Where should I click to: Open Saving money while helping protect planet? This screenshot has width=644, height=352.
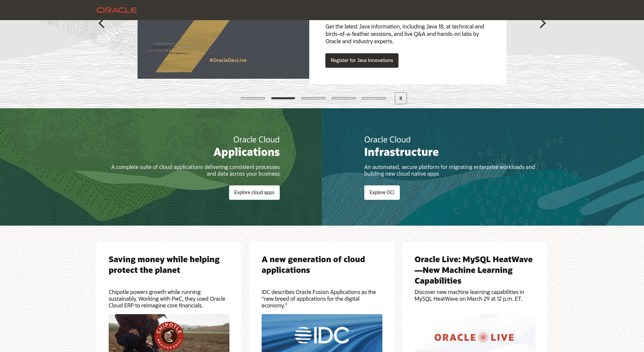(x=164, y=265)
